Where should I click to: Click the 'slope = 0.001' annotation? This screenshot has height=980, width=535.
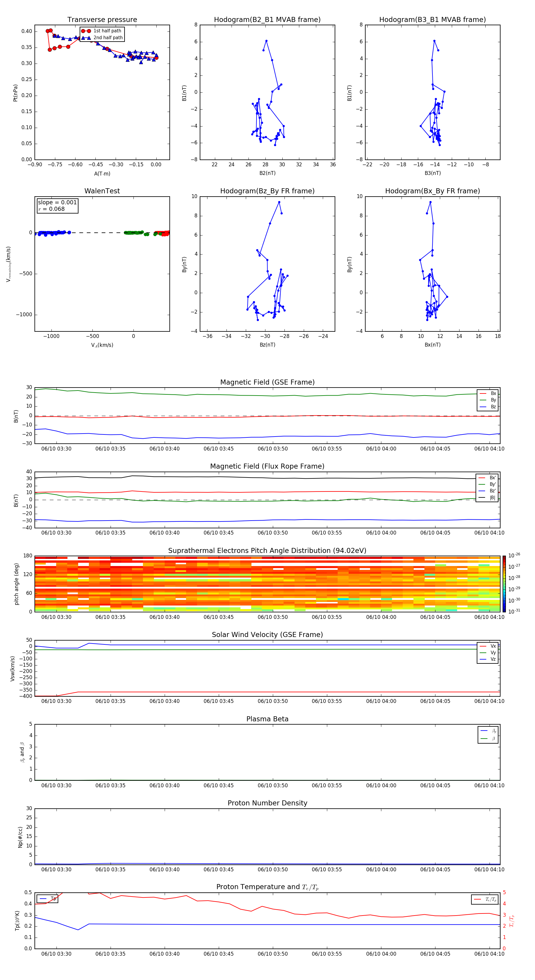click(57, 203)
